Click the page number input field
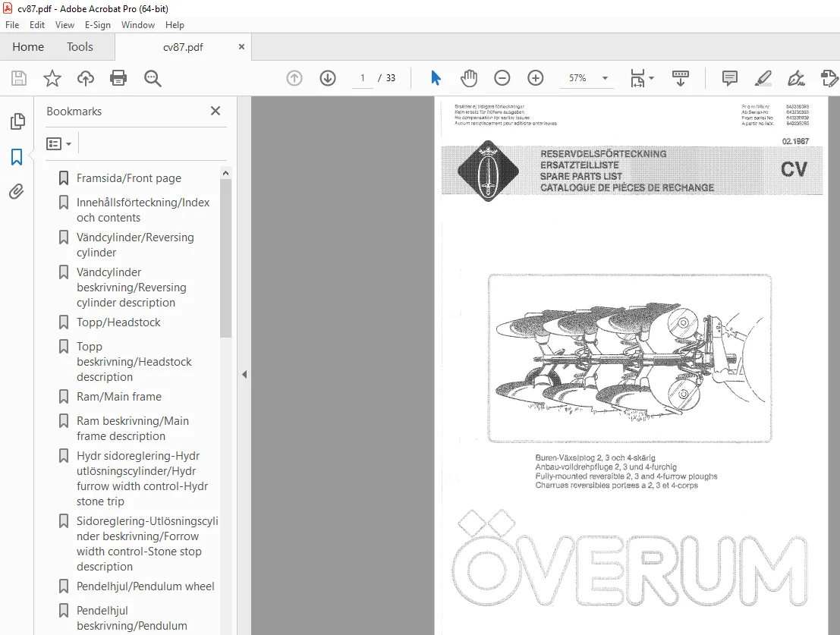Viewport: 840px width, 635px height. tap(363, 78)
